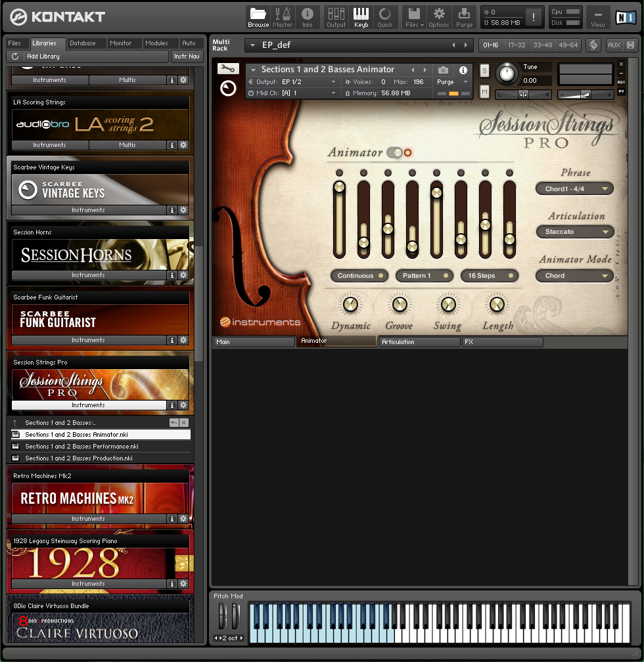This screenshot has width=644, height=662.
Task: Open the Files menu dropdown in toolbar
Action: (414, 17)
